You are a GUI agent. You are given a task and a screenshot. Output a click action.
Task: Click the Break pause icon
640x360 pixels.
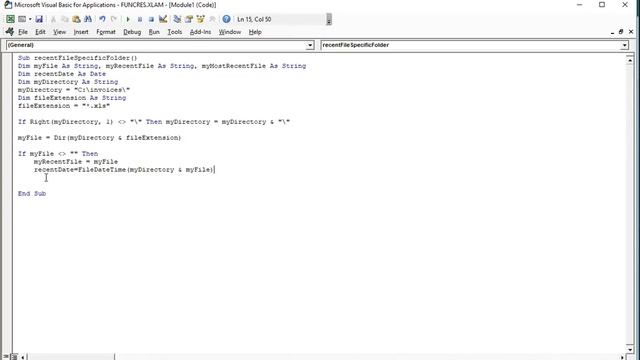(140, 19)
